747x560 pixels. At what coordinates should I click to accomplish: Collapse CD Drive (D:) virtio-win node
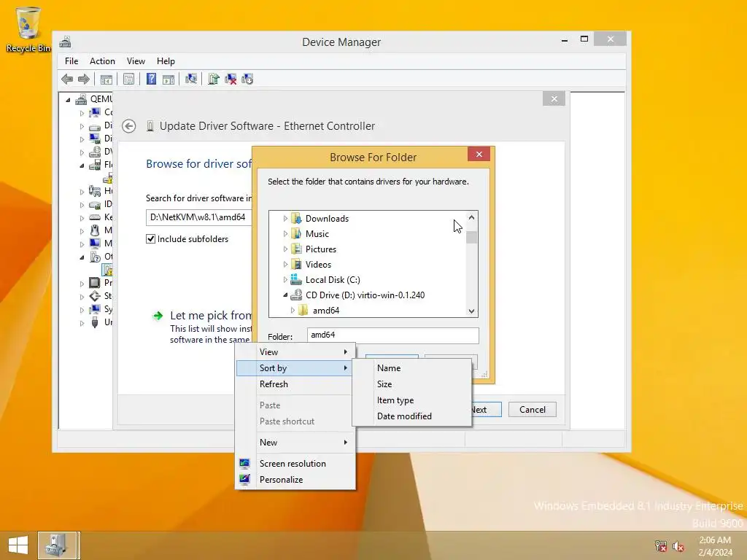point(285,295)
